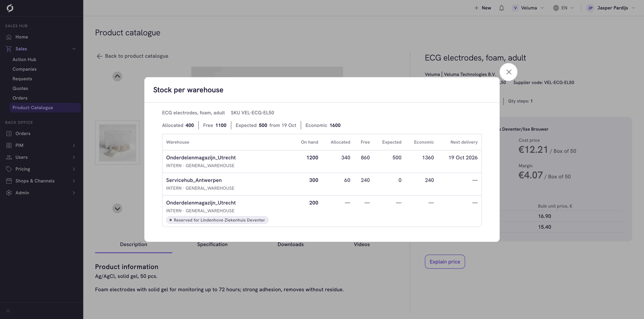The height and width of the screenshot is (319, 644).
Task: Click the Servicehub_Antwerpen warehouse row
Action: click(x=322, y=184)
